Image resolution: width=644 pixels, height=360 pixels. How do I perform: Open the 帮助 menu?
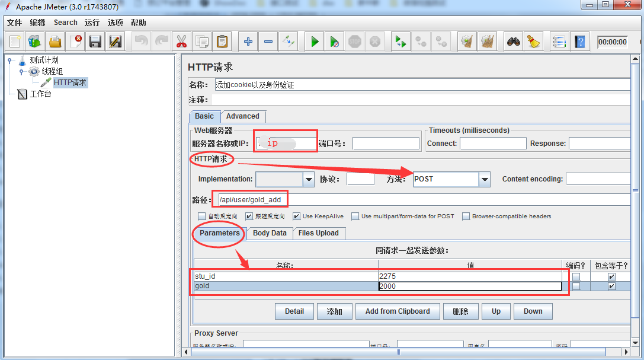139,23
